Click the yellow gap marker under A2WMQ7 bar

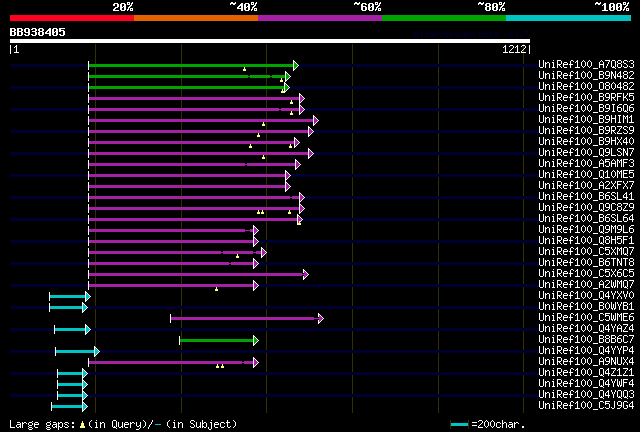point(216,289)
